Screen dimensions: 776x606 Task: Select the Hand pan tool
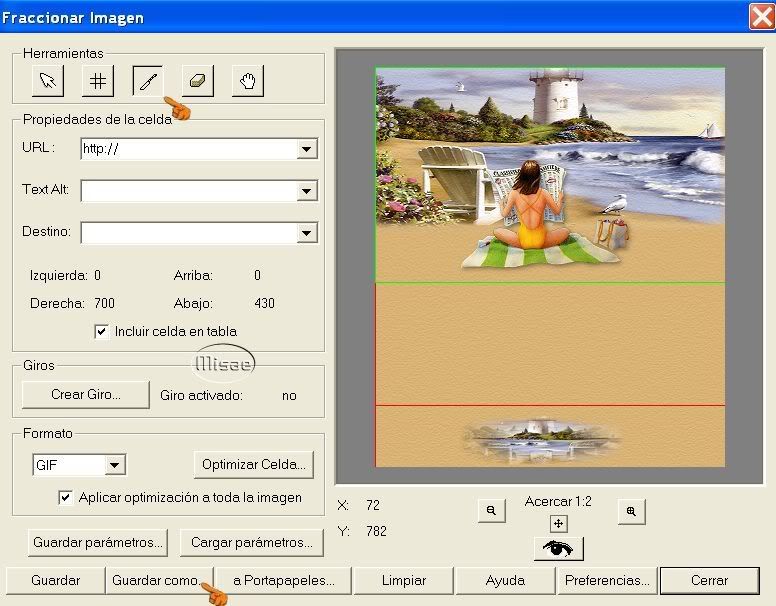pos(248,81)
